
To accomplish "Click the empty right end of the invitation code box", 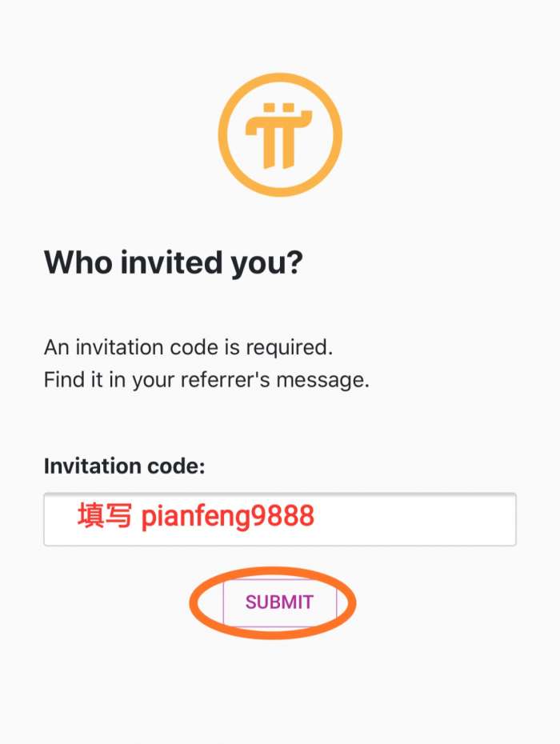I will click(x=448, y=520).
